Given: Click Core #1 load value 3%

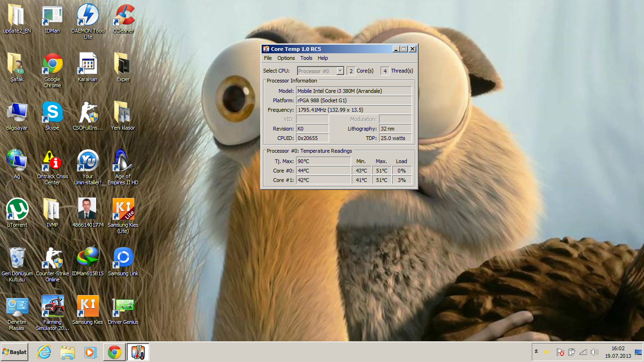Looking at the screenshot, I should pyautogui.click(x=402, y=180).
